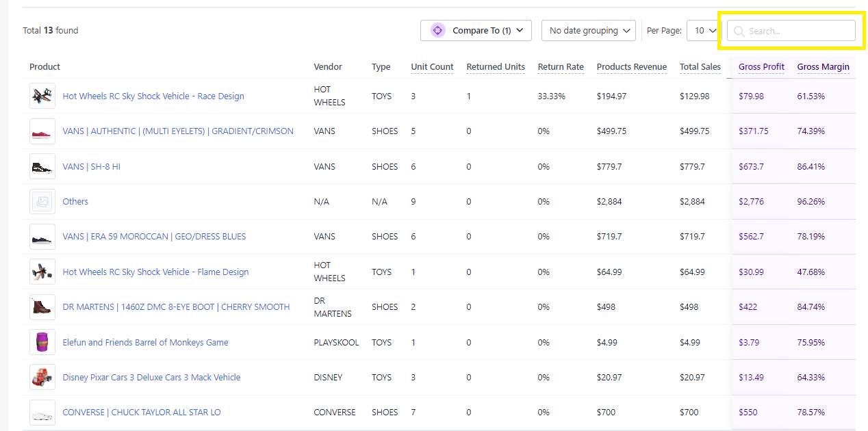Select the 78.57% gross margin cell
868x431 pixels.
coord(811,413)
